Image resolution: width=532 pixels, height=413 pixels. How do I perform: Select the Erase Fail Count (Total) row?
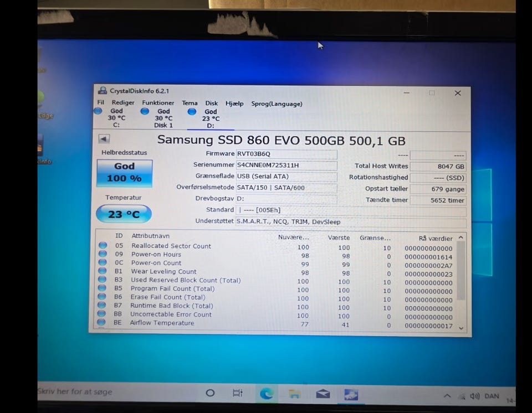click(x=276, y=298)
